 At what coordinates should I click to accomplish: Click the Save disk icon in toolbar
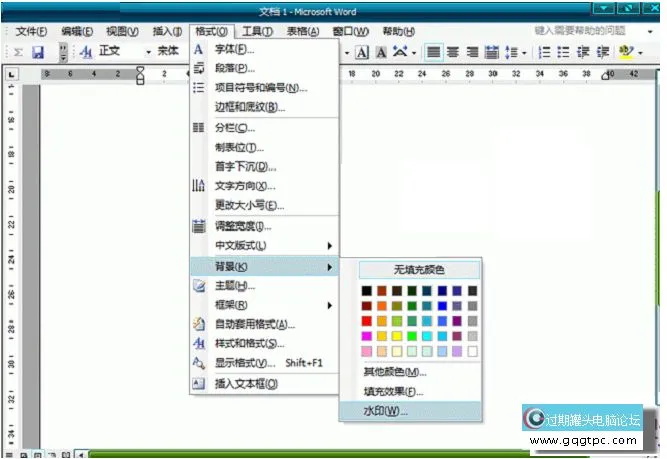(x=38, y=52)
